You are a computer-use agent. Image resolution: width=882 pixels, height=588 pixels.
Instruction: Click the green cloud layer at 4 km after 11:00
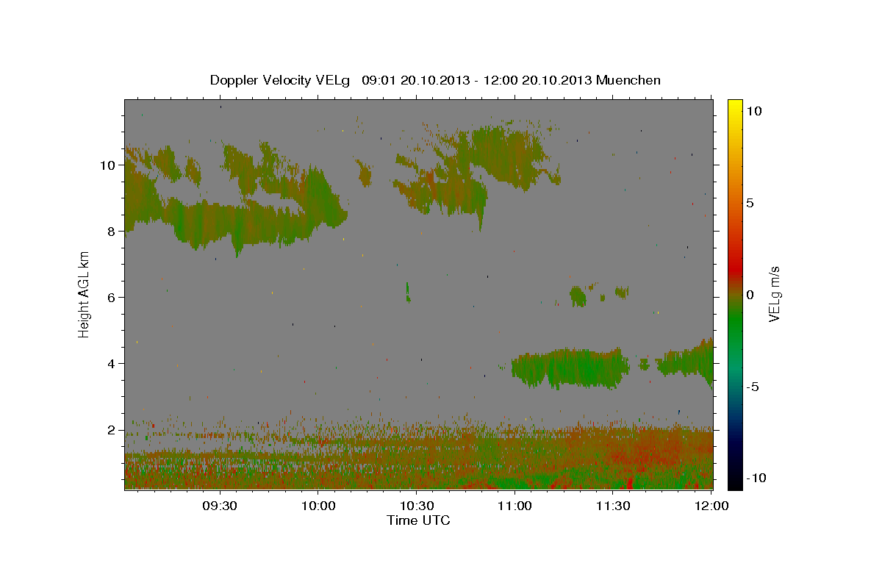[570, 369]
